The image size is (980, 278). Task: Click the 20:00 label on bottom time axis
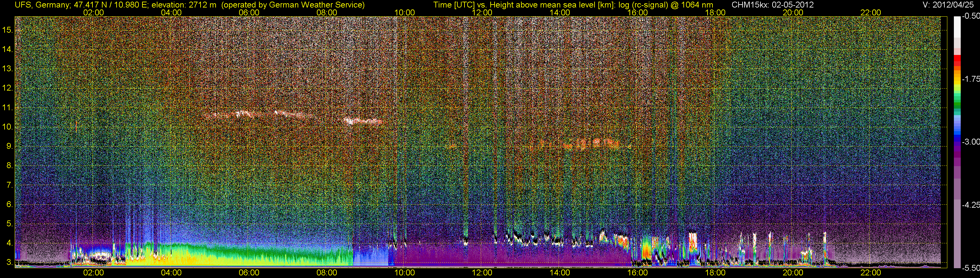[793, 273]
